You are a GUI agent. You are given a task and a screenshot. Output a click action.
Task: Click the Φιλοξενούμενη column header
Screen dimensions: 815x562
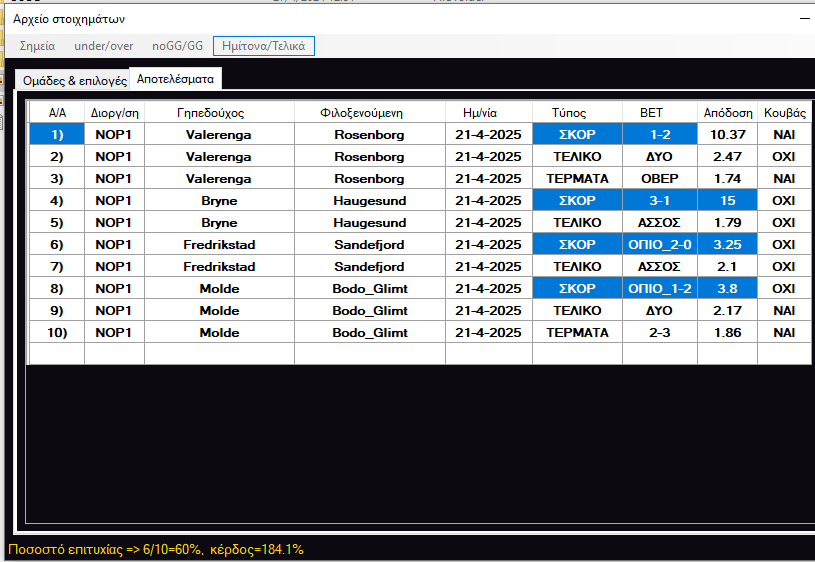click(369, 113)
